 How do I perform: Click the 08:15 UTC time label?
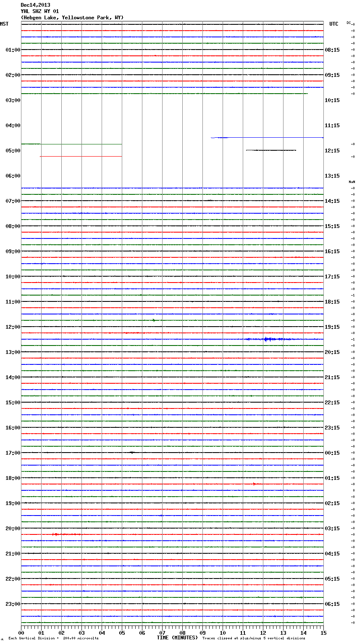[332, 50]
